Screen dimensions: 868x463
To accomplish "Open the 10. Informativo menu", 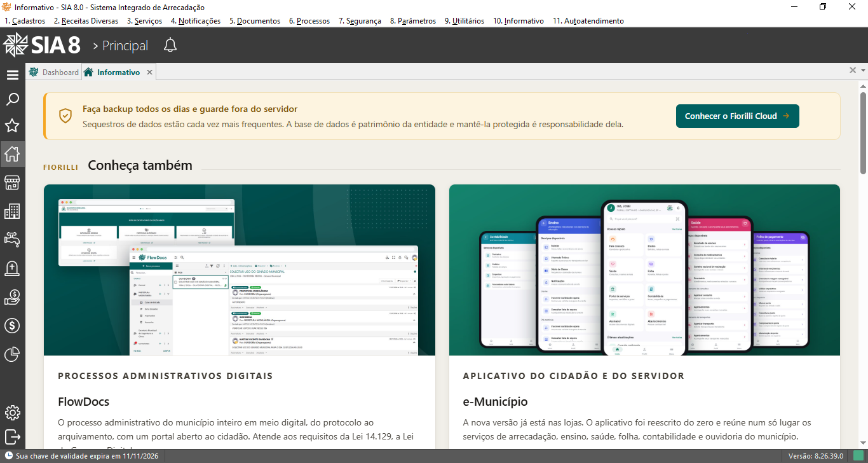I will [x=519, y=21].
